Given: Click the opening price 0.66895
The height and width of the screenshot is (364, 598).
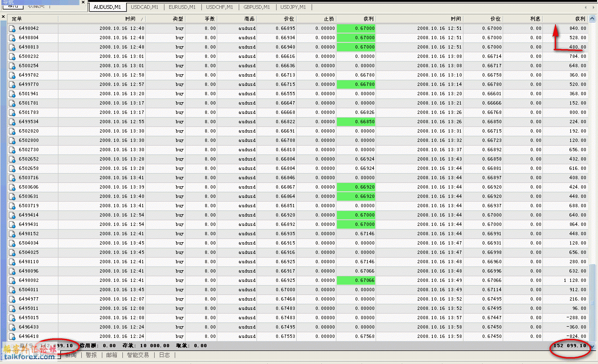Looking at the screenshot, I should pos(285,28).
